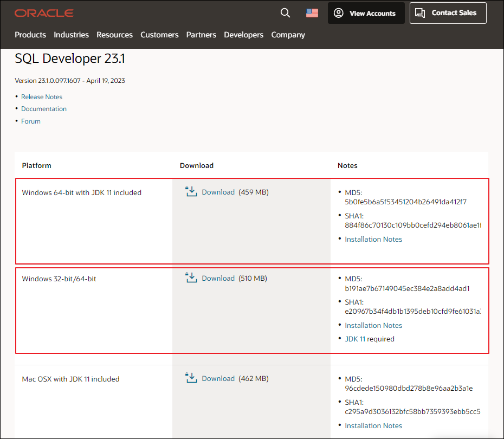The width and height of the screenshot is (504, 439).
Task: Click 'Windows 32-bit/64-bit' platform text
Action: tap(59, 279)
